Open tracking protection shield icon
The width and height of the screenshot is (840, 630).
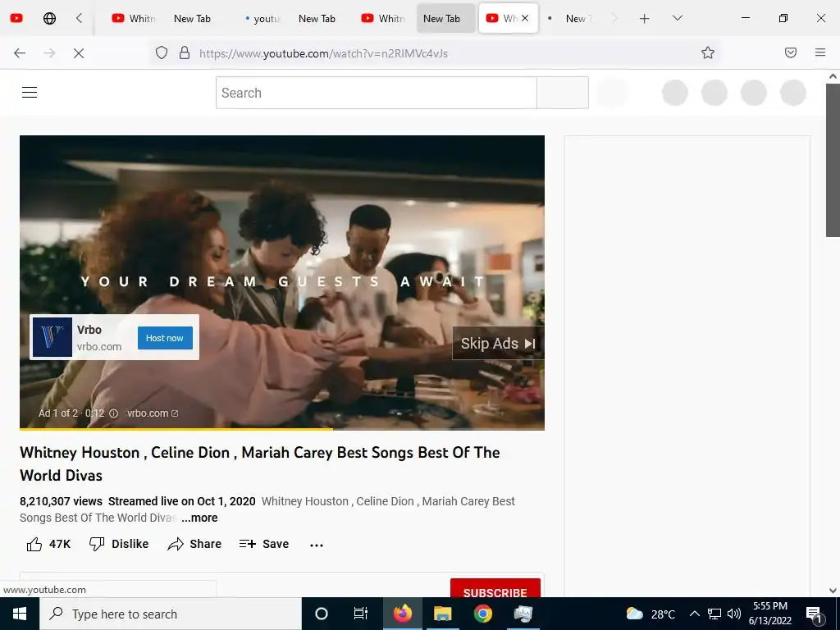point(162,52)
